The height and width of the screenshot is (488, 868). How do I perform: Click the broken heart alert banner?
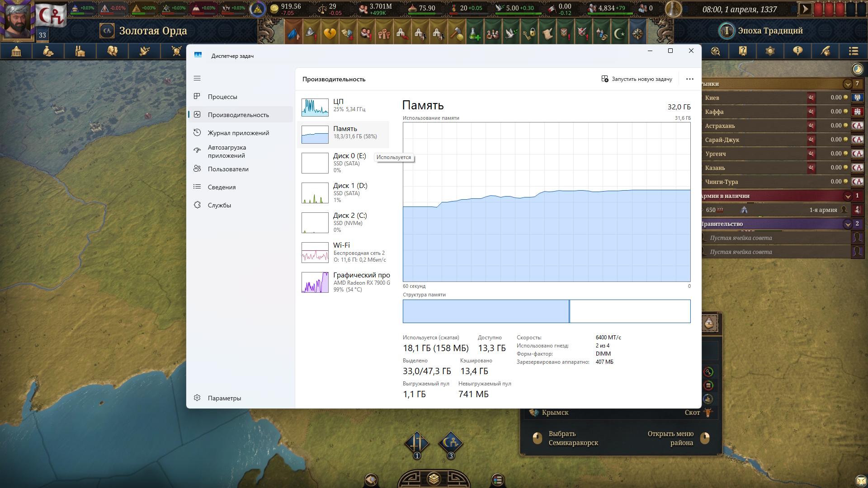click(330, 32)
